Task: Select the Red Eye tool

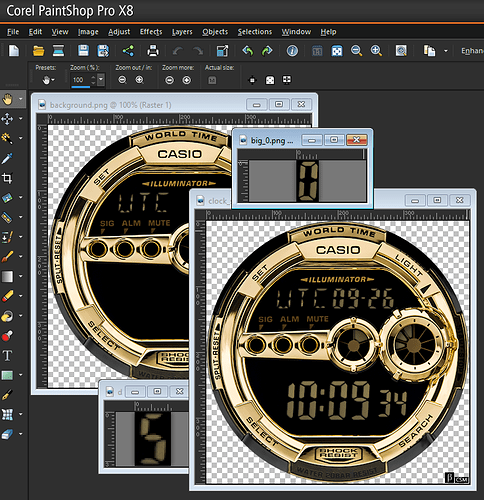Action: tap(7, 336)
